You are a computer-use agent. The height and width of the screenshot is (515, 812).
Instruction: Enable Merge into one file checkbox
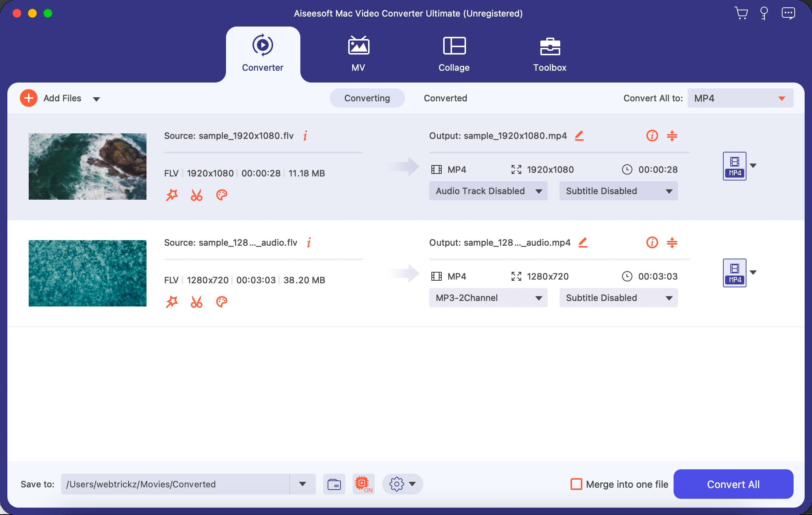click(x=576, y=484)
